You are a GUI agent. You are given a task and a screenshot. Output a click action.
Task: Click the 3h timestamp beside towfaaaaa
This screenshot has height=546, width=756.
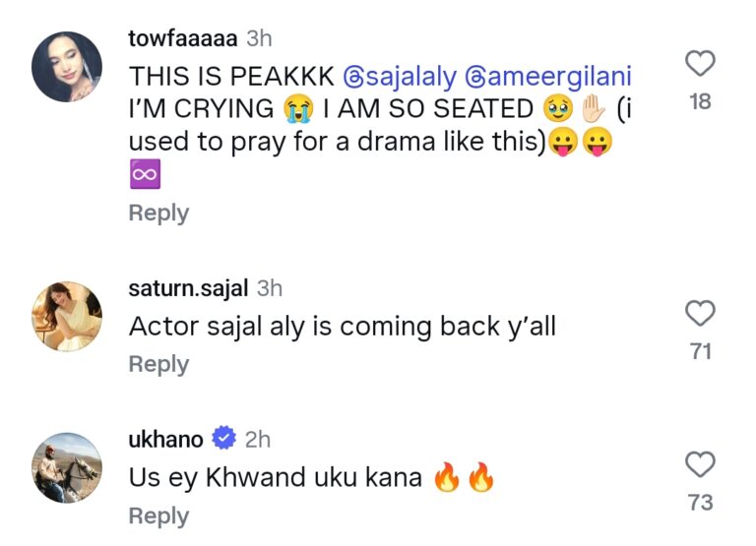(x=259, y=38)
